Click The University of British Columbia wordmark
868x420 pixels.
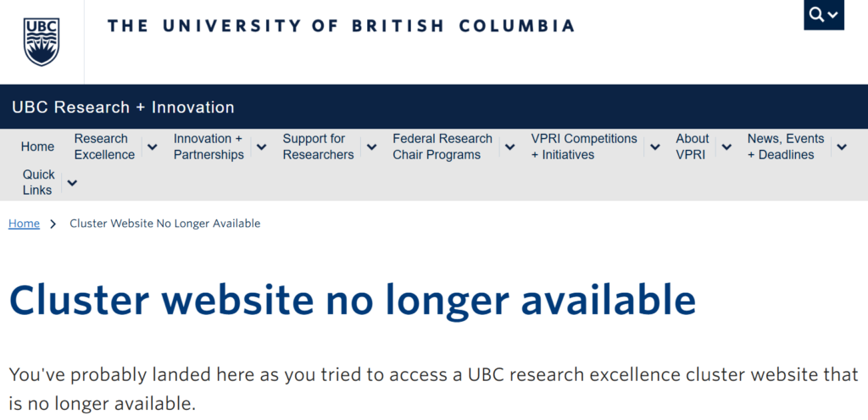pos(341,25)
